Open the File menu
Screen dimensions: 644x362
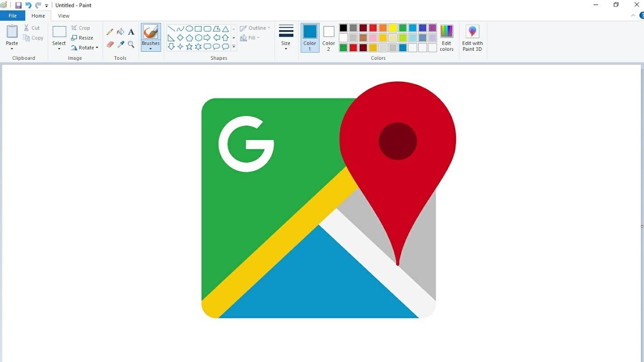click(x=13, y=16)
